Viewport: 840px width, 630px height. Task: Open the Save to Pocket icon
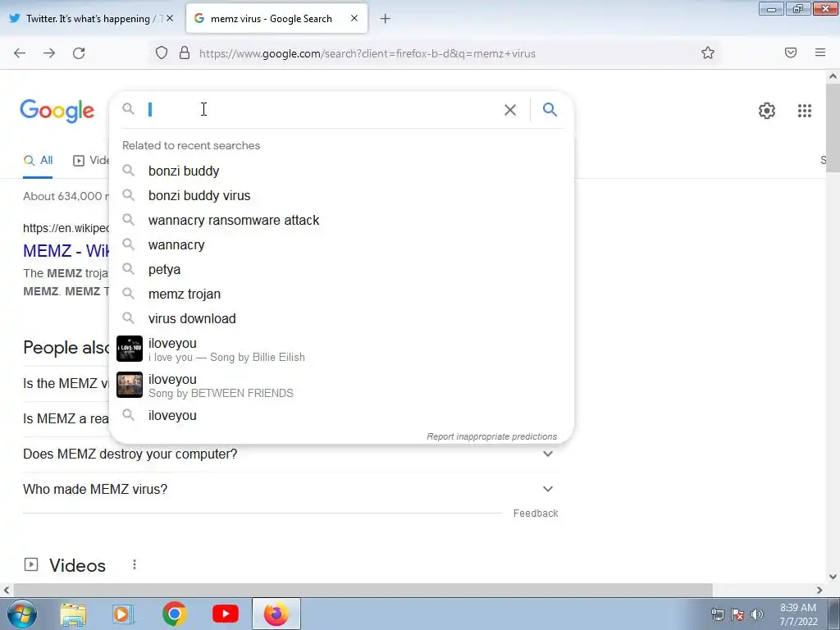click(791, 52)
